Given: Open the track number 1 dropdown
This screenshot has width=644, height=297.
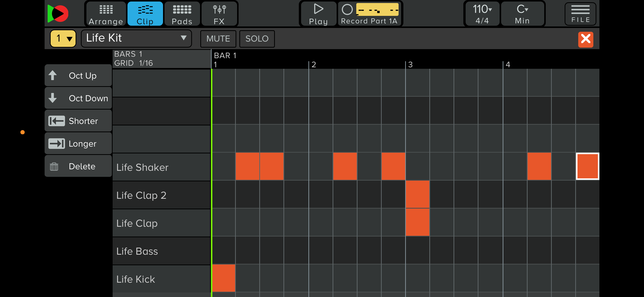Looking at the screenshot, I should click(x=63, y=39).
